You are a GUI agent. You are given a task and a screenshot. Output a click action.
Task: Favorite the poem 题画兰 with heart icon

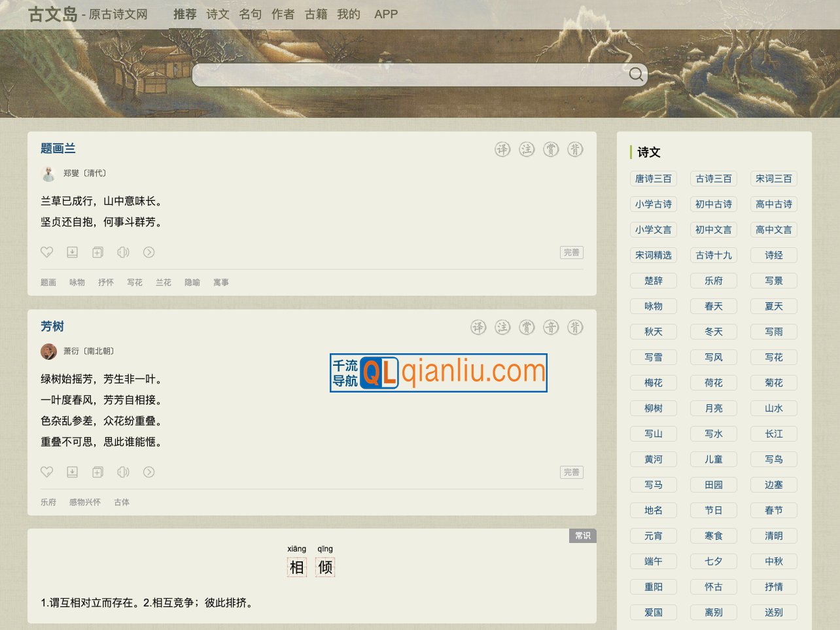[x=46, y=253]
